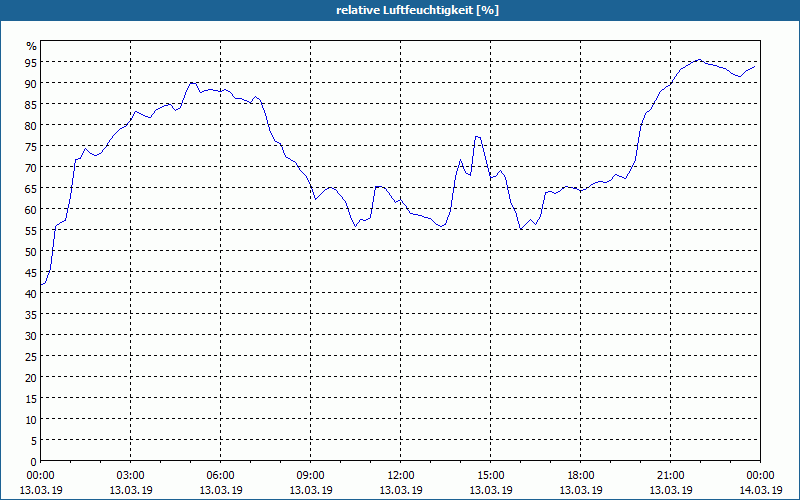
Task: Click the y-axis label '30'
Action: click(x=31, y=335)
